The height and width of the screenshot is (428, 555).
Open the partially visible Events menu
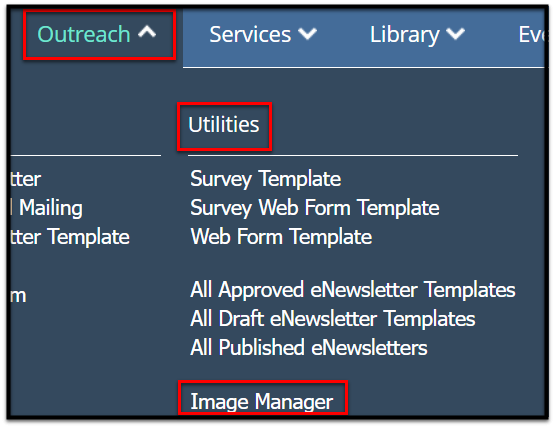531,34
